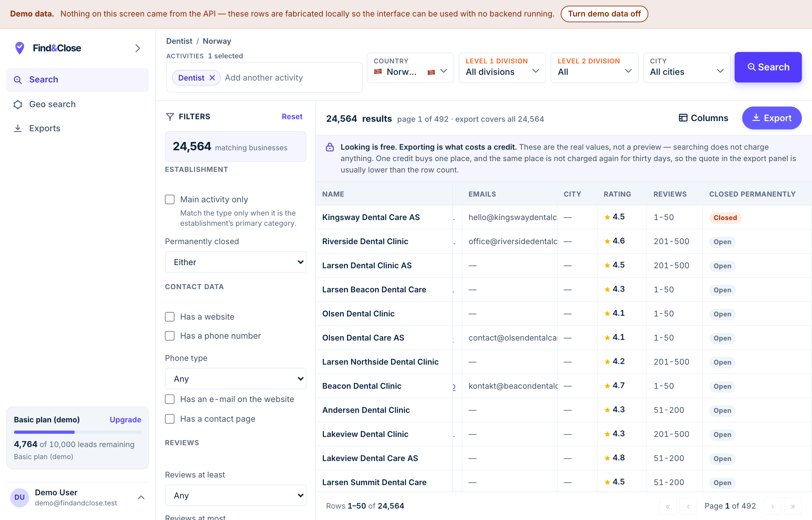The width and height of the screenshot is (812, 520).
Task: Click the Dentist breadcrumb
Action: pos(179,41)
